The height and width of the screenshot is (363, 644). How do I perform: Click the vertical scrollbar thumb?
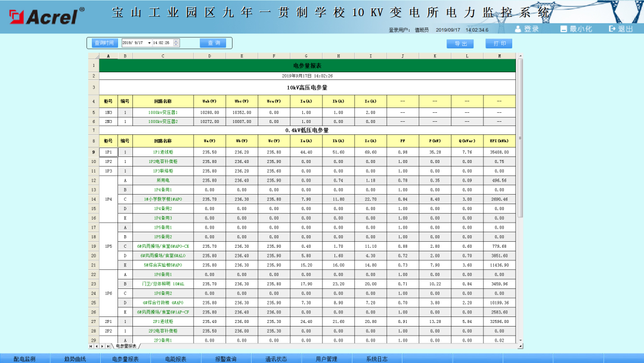[x=521, y=138]
